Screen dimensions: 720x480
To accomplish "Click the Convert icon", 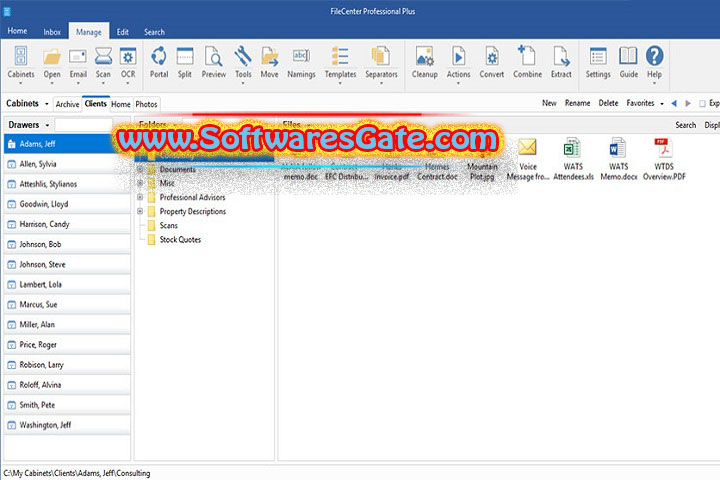I will [x=492, y=56].
